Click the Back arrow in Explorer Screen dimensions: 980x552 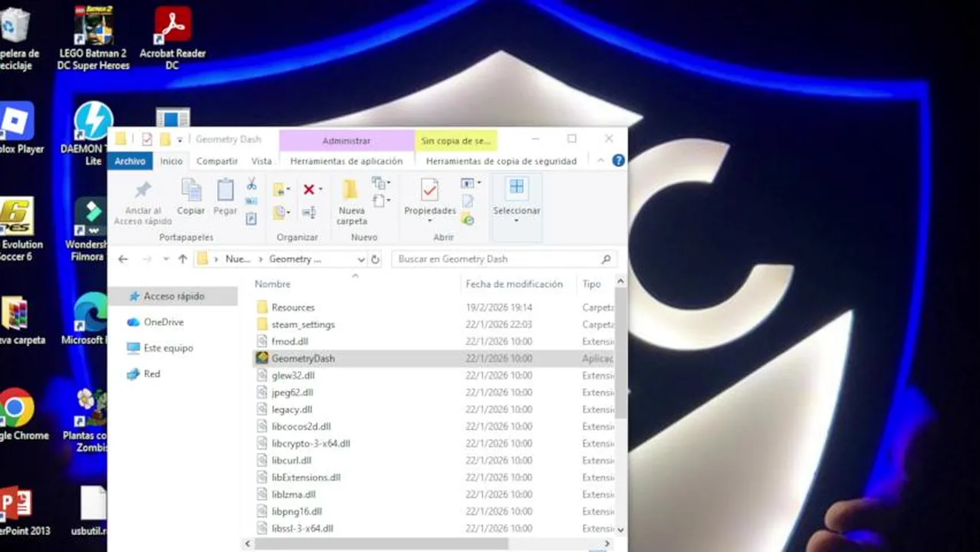click(x=123, y=259)
